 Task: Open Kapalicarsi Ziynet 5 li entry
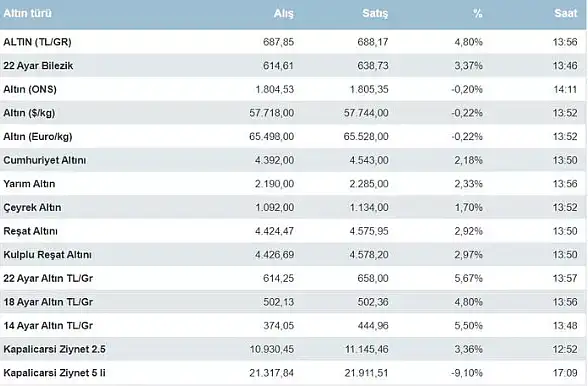(293, 373)
